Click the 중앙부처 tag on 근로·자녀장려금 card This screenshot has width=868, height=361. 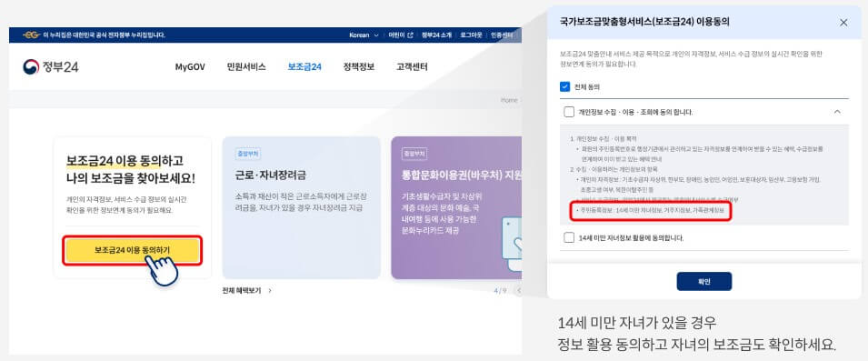(248, 154)
